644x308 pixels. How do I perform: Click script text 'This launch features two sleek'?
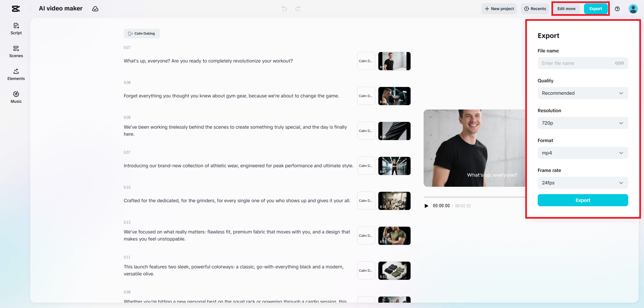[233, 270]
